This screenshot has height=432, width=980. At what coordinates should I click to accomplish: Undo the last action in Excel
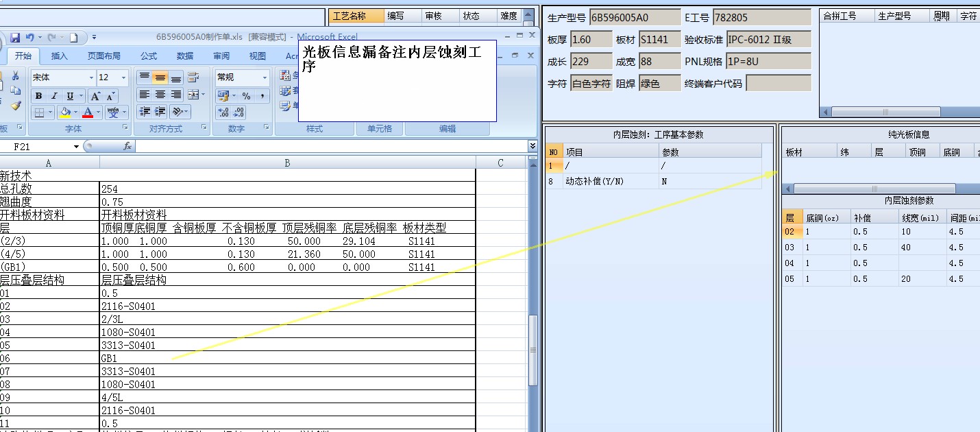(30, 37)
